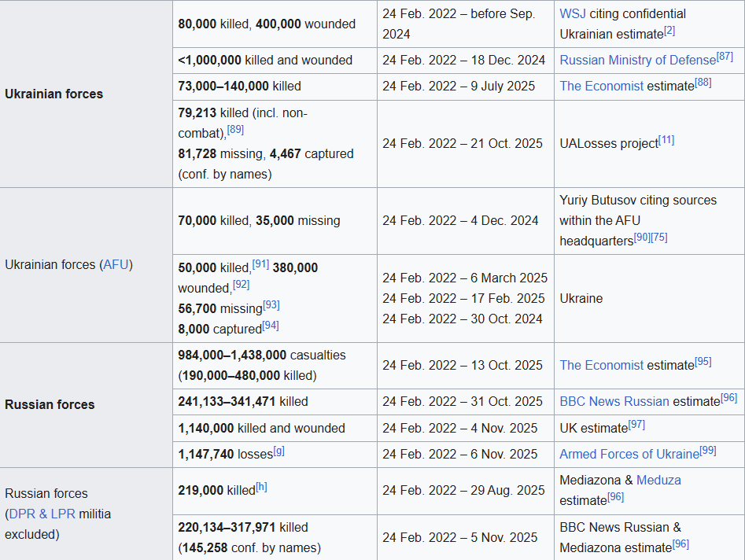This screenshot has width=745, height=560.
Task: Open citation [93] after 56,700 missing
Action: tap(271, 305)
